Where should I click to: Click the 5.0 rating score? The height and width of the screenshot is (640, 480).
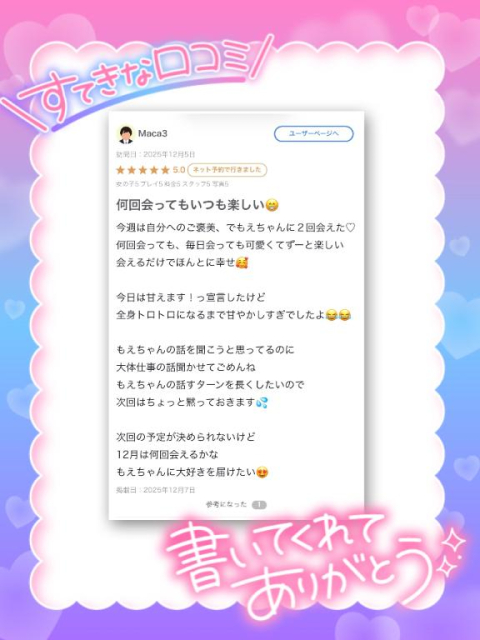click(179, 170)
